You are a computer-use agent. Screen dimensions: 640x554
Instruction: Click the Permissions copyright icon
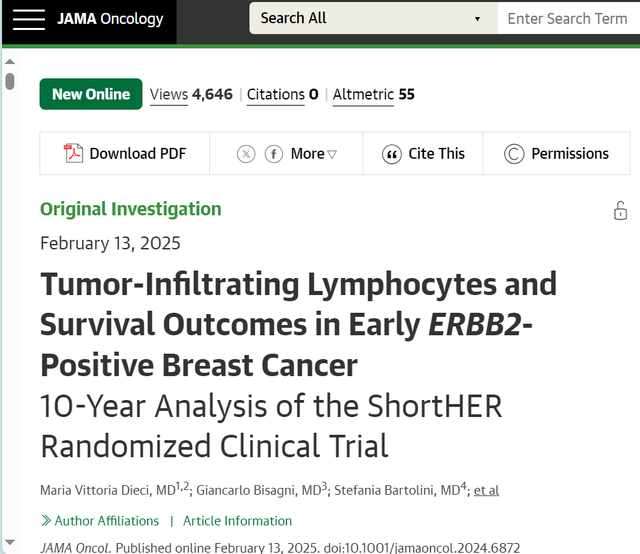pyautogui.click(x=514, y=154)
